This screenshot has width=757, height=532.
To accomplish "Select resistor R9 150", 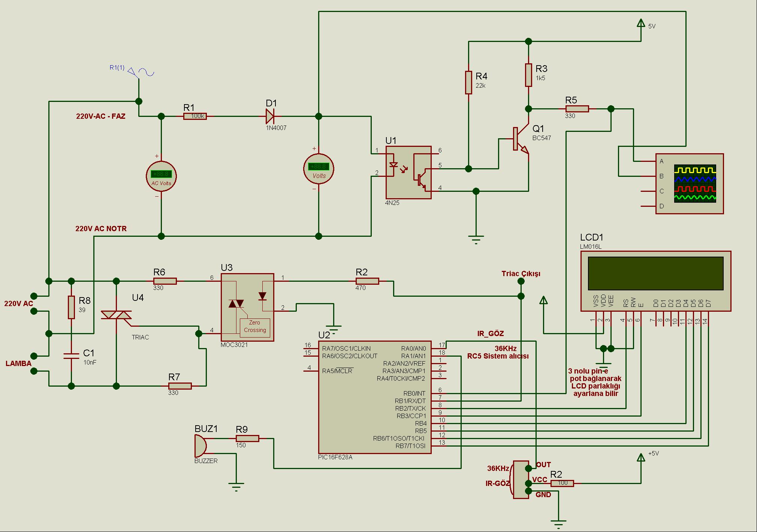I will [x=247, y=438].
